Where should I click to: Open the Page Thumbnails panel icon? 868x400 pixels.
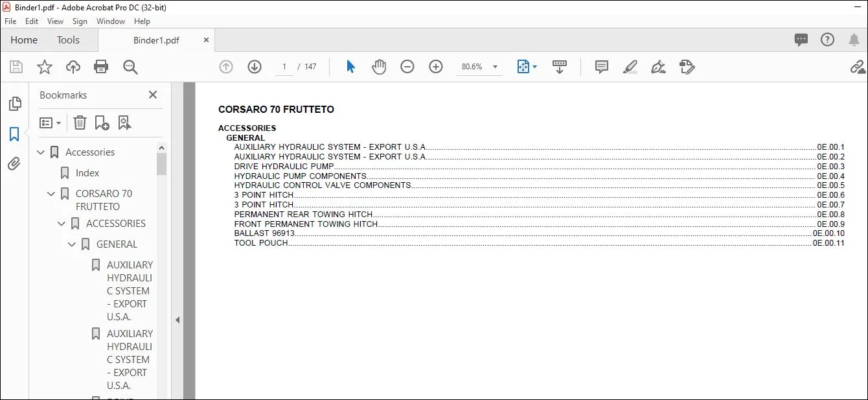pos(14,104)
